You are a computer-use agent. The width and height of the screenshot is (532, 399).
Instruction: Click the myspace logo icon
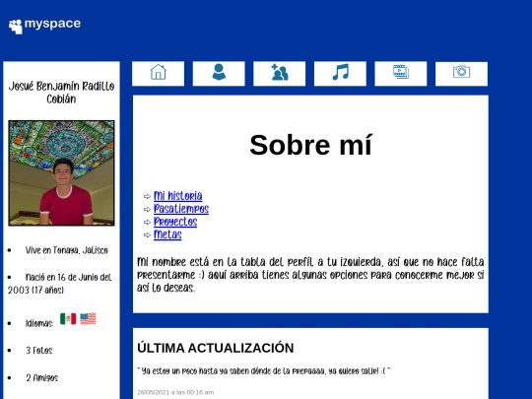tap(15, 27)
